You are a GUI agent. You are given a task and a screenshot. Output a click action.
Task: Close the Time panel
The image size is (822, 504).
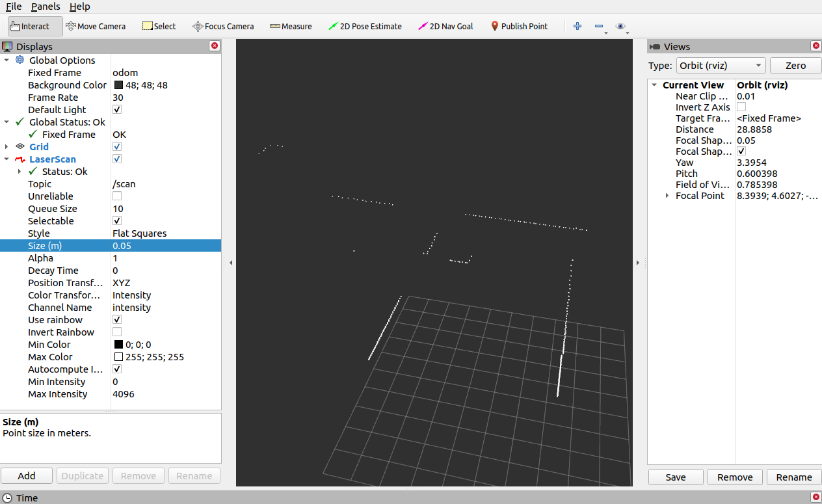pyautogui.click(x=816, y=497)
